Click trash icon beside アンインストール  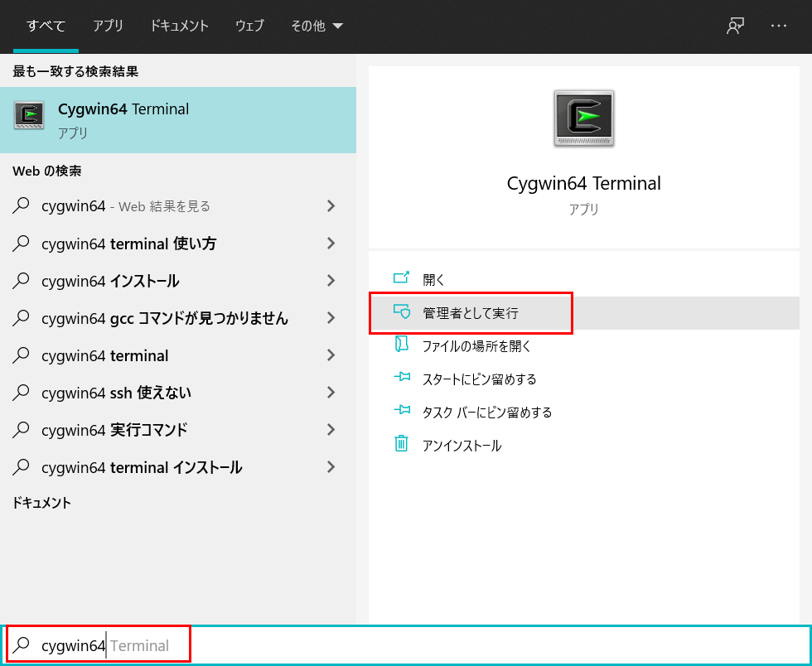[x=401, y=444]
